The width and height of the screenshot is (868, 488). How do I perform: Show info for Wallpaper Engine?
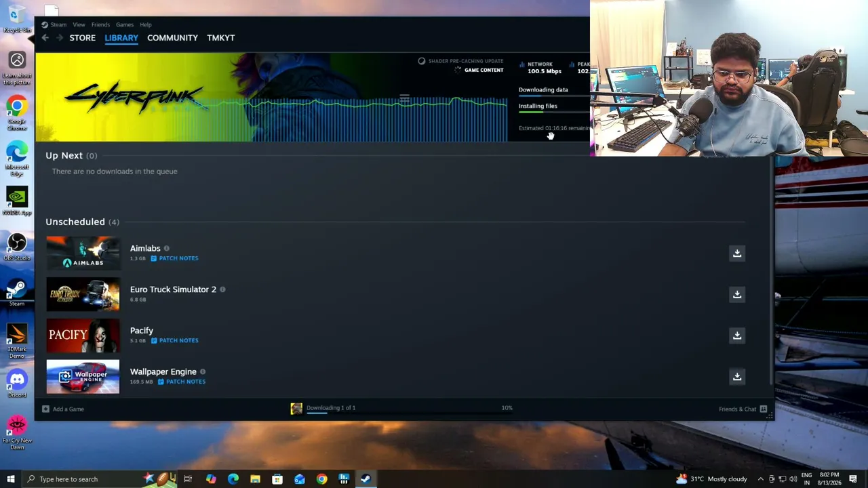pyautogui.click(x=203, y=371)
